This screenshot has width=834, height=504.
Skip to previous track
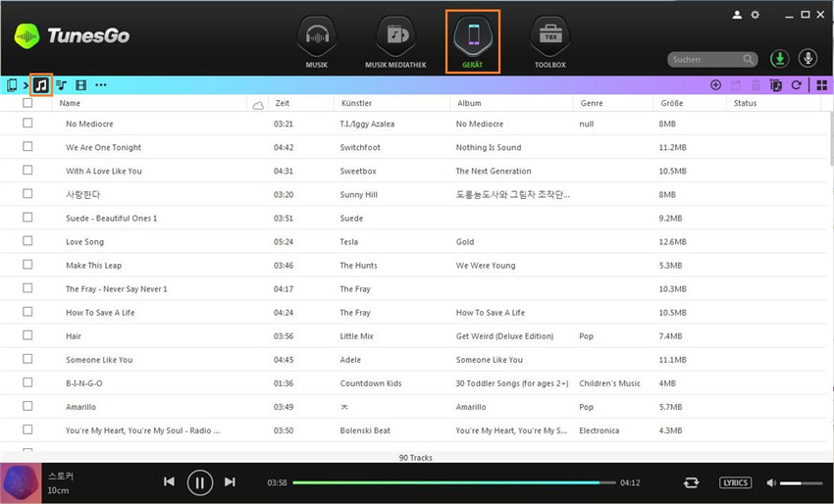[169, 481]
